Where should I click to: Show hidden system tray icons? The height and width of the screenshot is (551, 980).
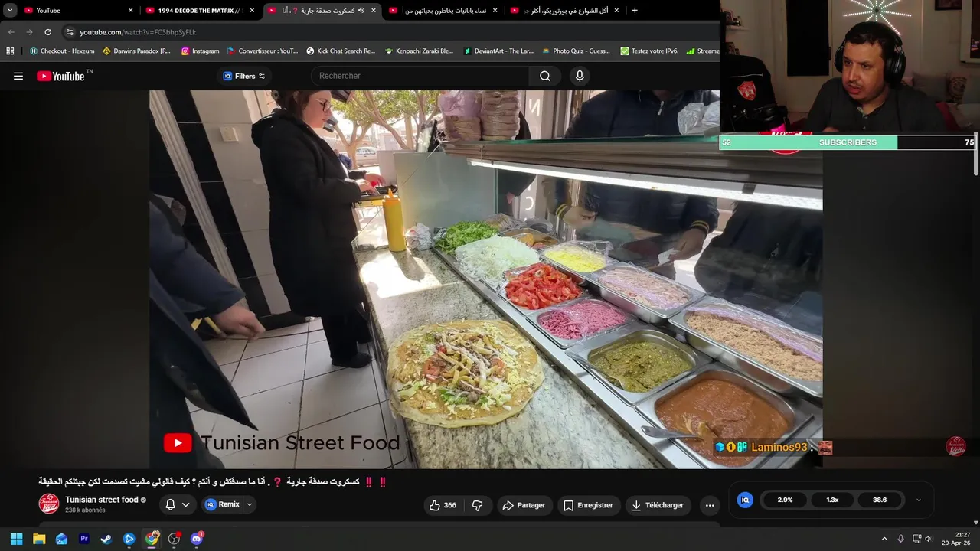click(x=884, y=539)
